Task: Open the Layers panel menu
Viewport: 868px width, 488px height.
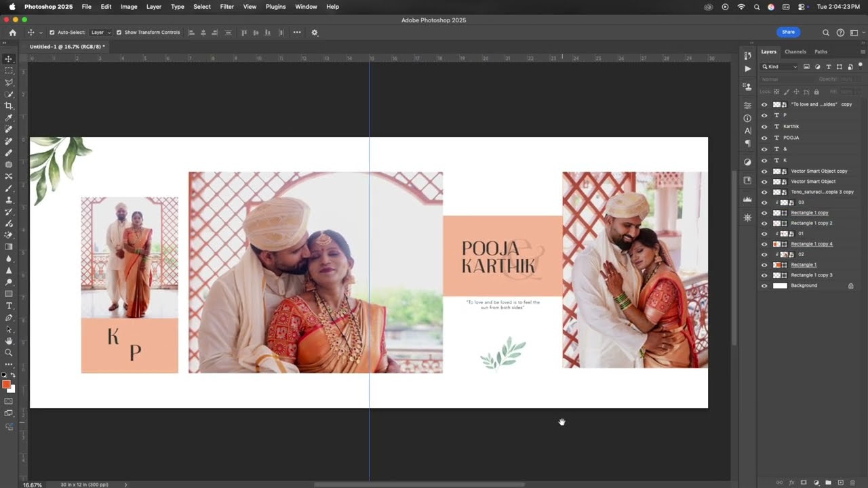Action: tap(863, 52)
